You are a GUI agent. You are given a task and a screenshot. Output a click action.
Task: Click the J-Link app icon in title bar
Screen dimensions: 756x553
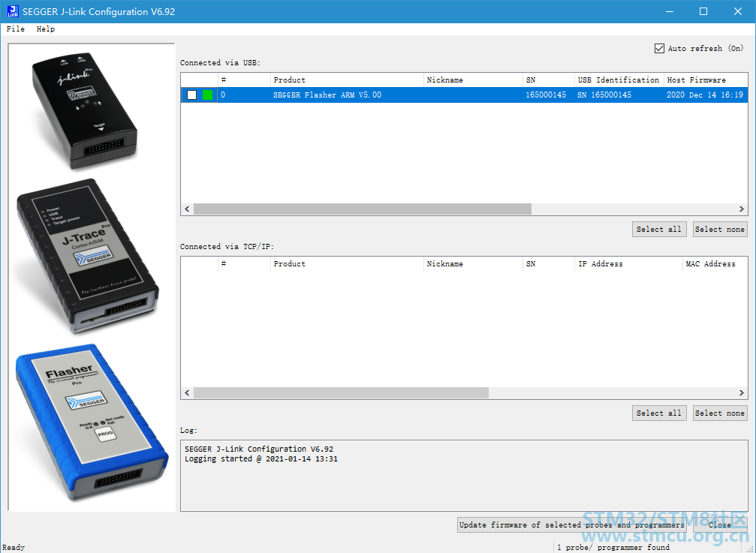[13, 11]
